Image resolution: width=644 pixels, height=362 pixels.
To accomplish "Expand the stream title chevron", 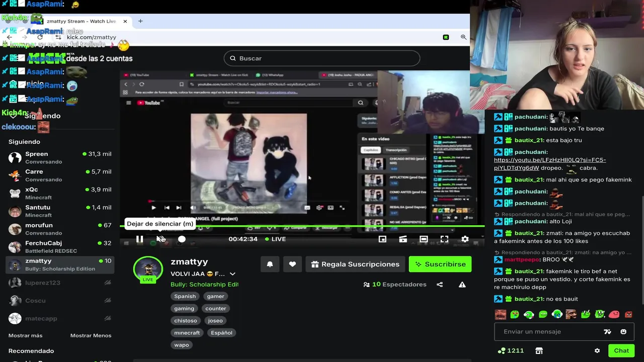I will click(232, 274).
